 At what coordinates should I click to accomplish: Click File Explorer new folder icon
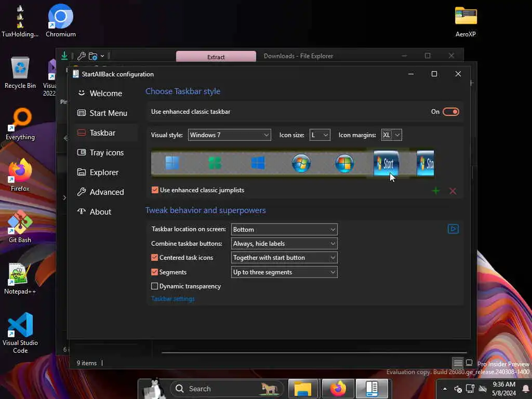[92, 56]
